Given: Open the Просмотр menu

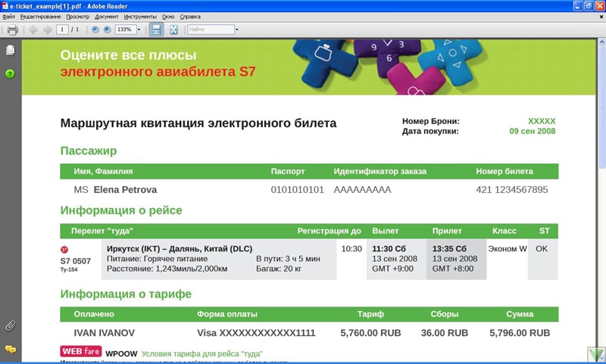Looking at the screenshot, I should tap(78, 17).
